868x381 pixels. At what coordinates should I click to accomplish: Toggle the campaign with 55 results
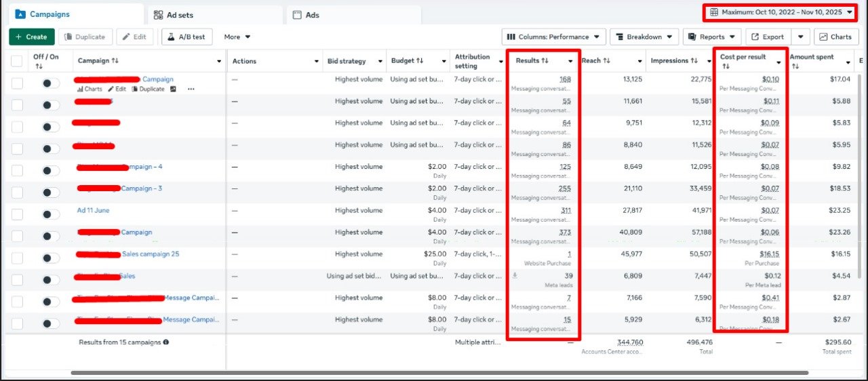(50, 105)
